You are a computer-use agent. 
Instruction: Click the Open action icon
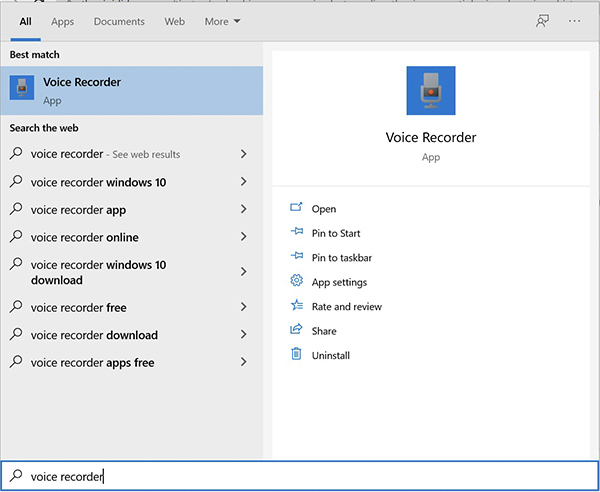tap(296, 208)
